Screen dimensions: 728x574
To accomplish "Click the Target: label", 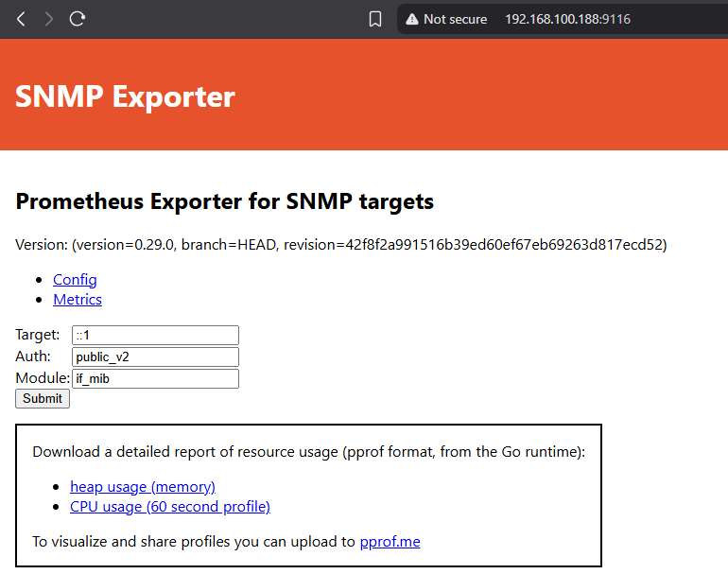I will coord(38,335).
